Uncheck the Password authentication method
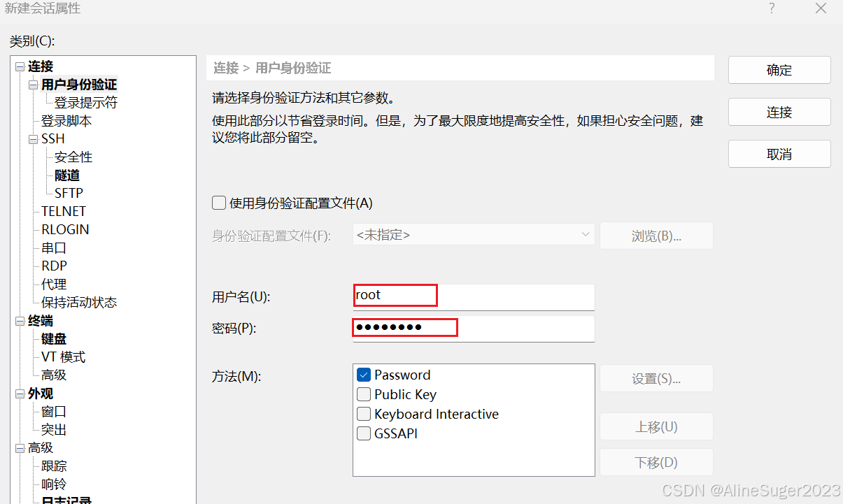Viewport: 843px width, 504px height. click(x=364, y=375)
